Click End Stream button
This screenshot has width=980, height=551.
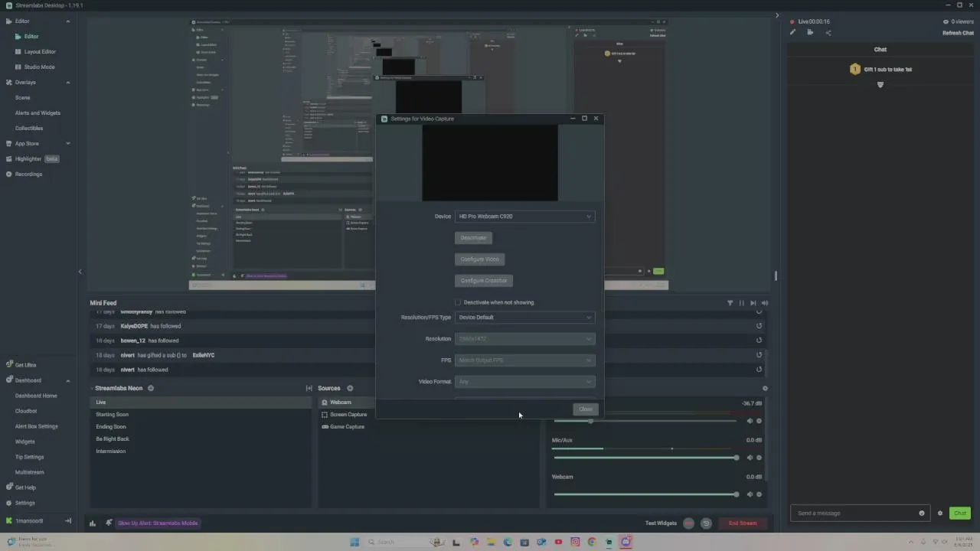(743, 523)
